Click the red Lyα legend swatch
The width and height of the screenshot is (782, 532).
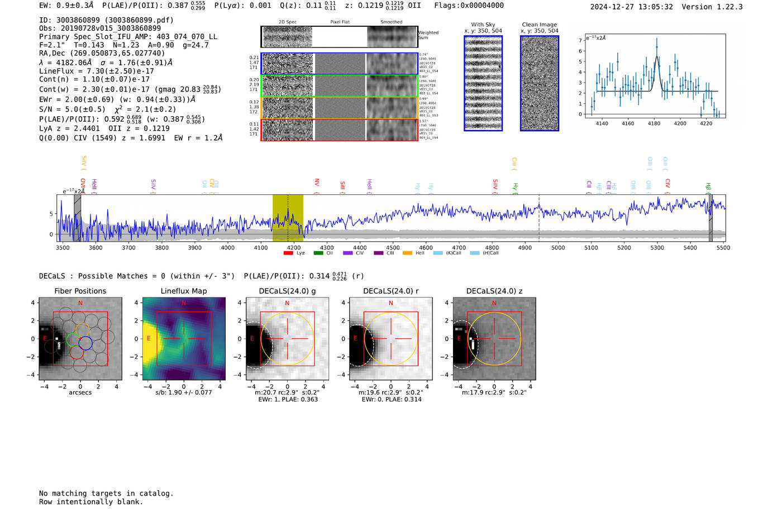tap(288, 253)
